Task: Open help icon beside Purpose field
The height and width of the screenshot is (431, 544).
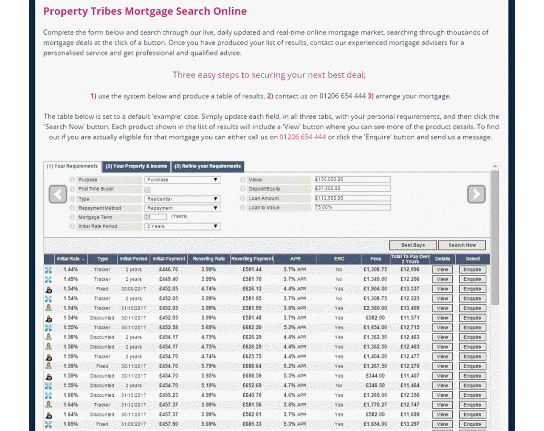Action: [72, 180]
